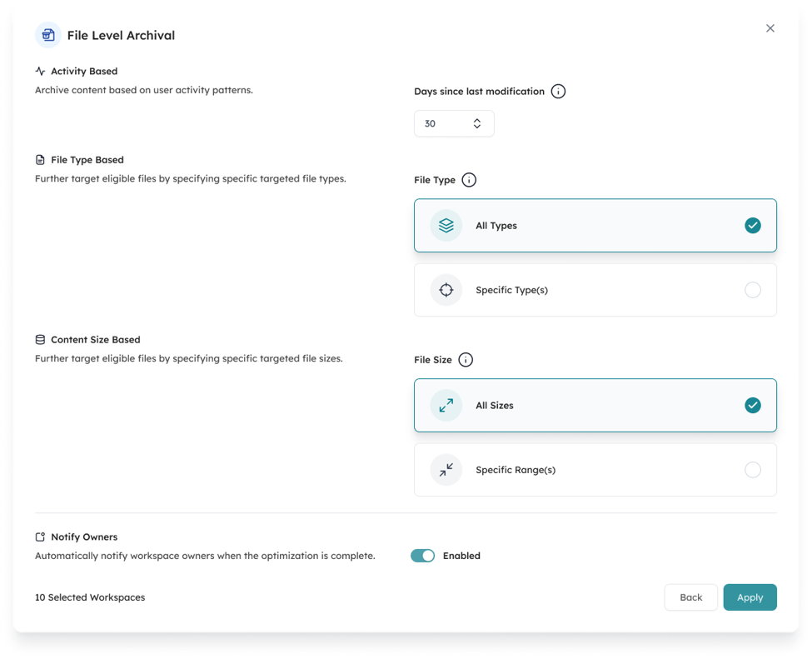The image size is (812, 659).
Task: Click the days since modification field showing 30
Action: click(454, 123)
